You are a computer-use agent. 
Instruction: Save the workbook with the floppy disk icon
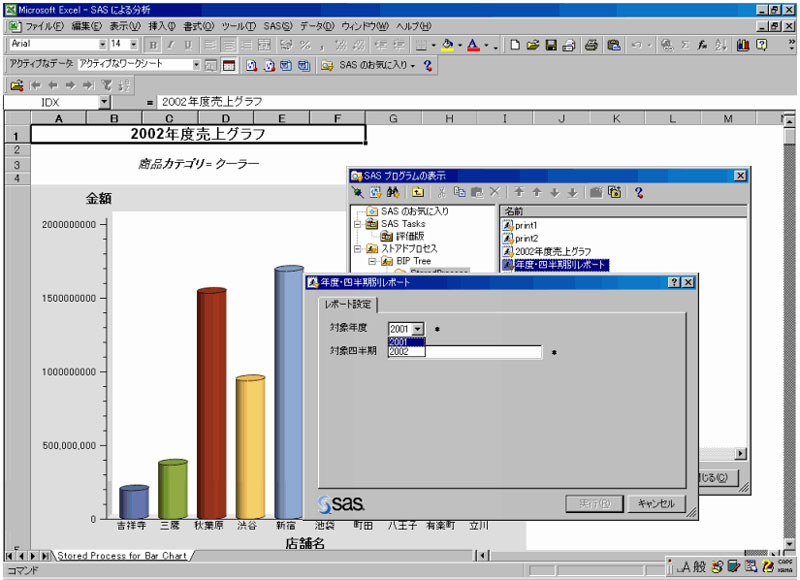pos(551,45)
